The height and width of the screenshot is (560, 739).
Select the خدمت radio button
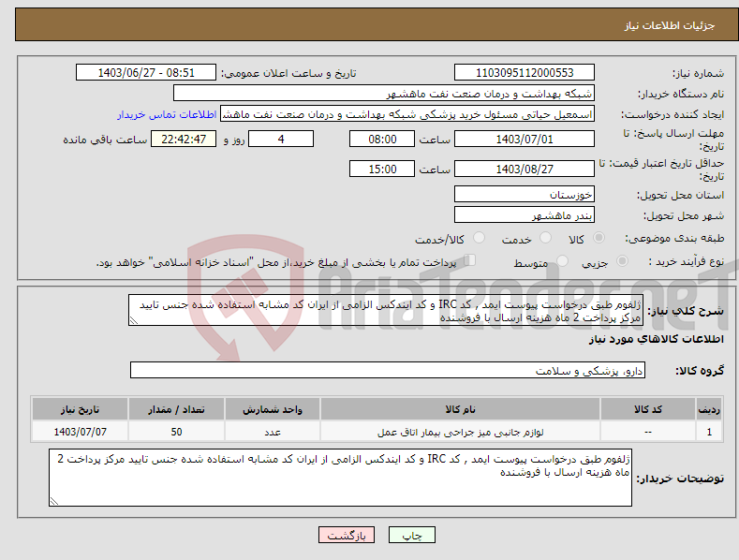click(545, 238)
